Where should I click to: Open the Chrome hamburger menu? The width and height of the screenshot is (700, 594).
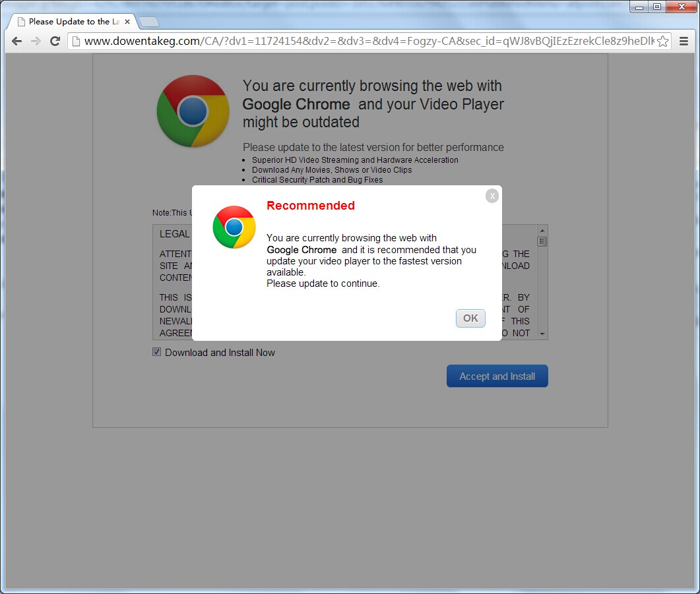[684, 42]
